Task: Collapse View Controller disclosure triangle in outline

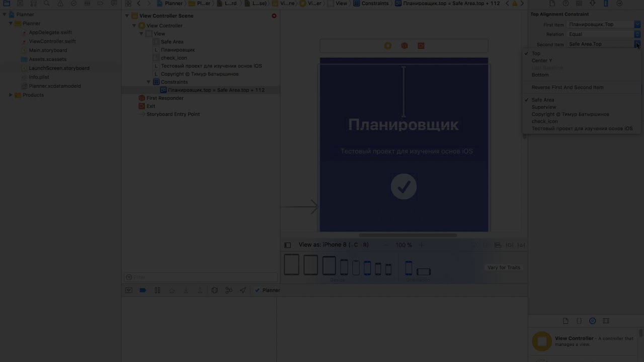Action: 134,26
